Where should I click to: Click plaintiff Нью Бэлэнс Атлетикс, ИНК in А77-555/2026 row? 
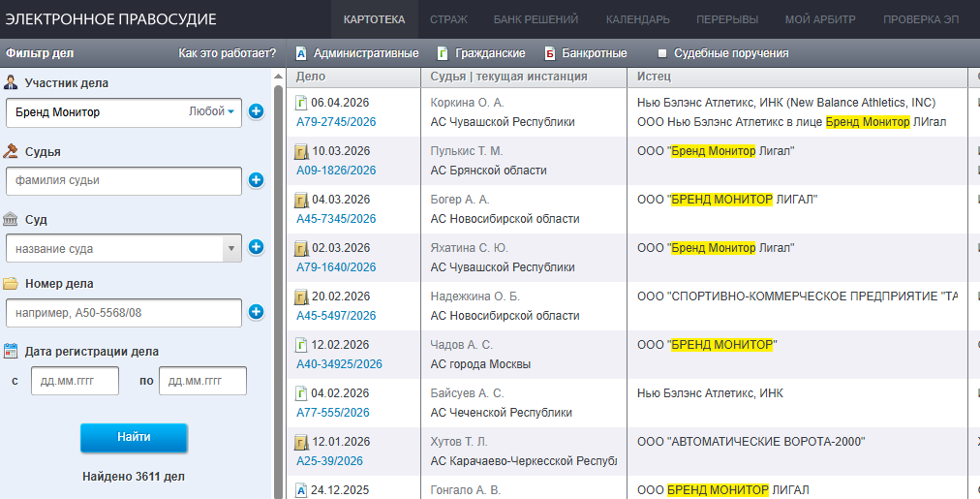710,393
